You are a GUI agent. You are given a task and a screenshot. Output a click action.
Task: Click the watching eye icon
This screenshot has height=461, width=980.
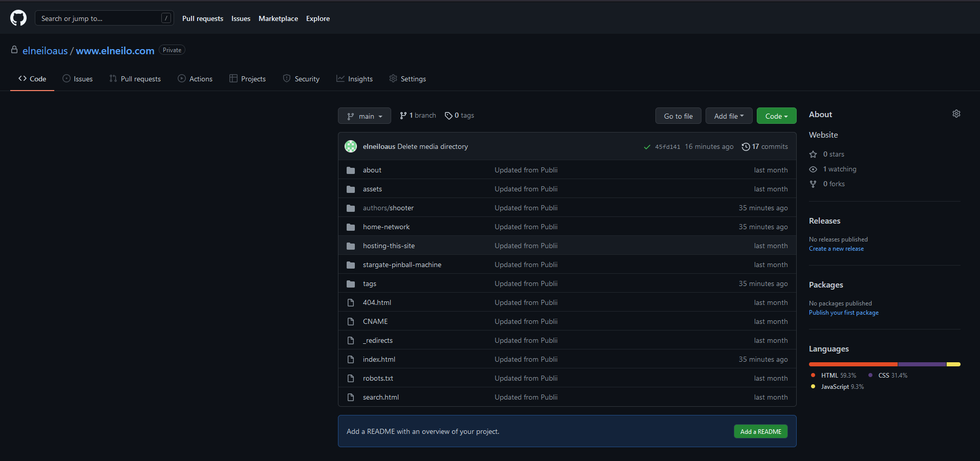click(x=813, y=169)
